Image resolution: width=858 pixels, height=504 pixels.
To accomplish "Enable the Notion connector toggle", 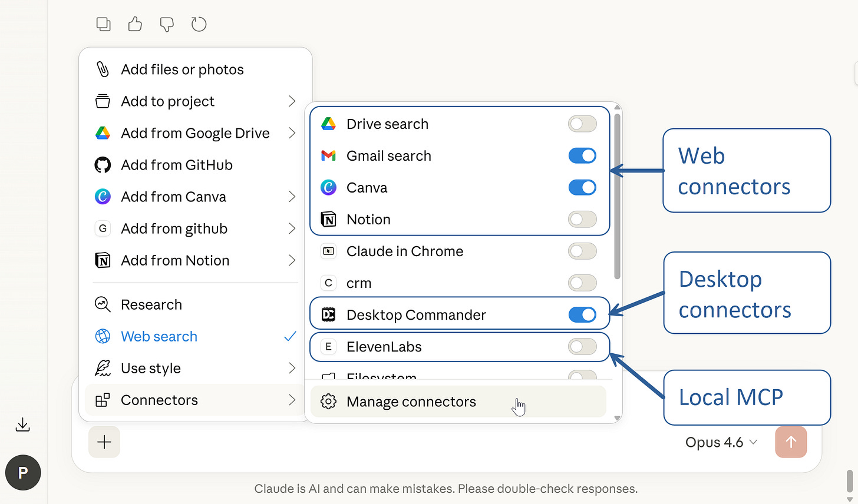I will coord(582,220).
